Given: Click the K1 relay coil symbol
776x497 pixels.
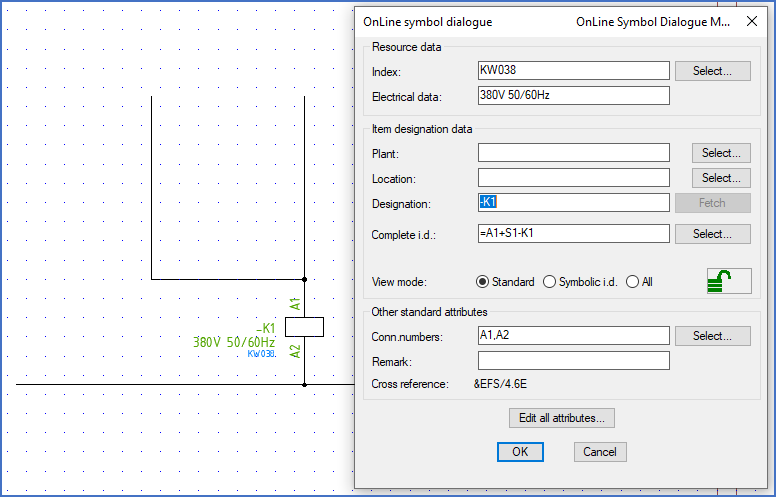Looking at the screenshot, I should tap(304, 326).
